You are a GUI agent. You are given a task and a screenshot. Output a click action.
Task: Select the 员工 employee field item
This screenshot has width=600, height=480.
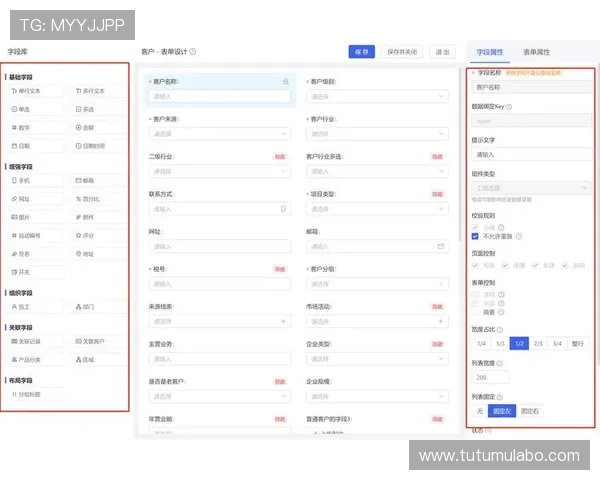pyautogui.click(x=36, y=307)
